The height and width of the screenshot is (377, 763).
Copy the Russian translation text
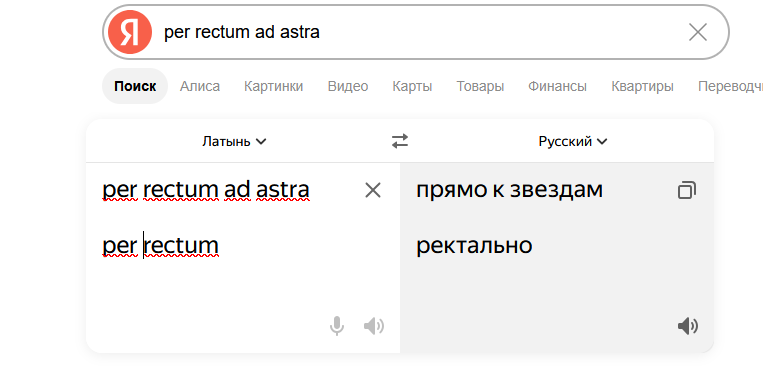coord(687,190)
